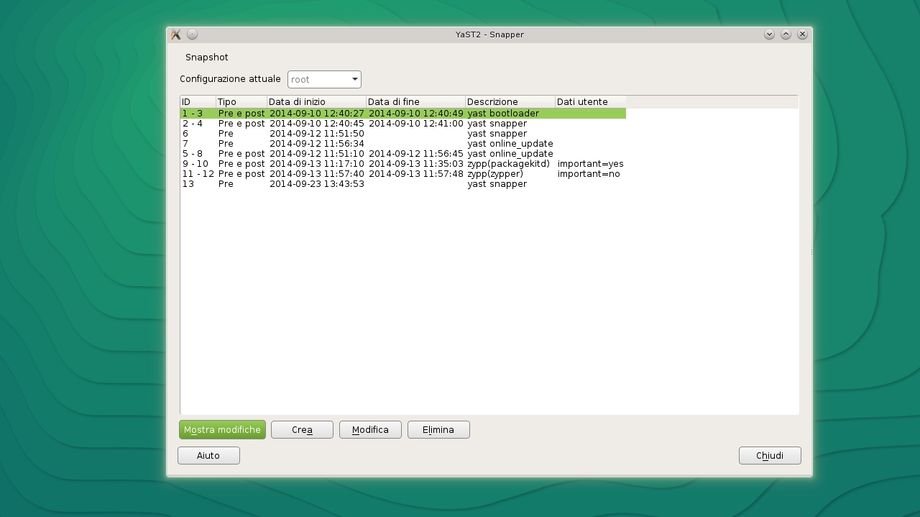Sort by the Data di inizio column header

[315, 102]
